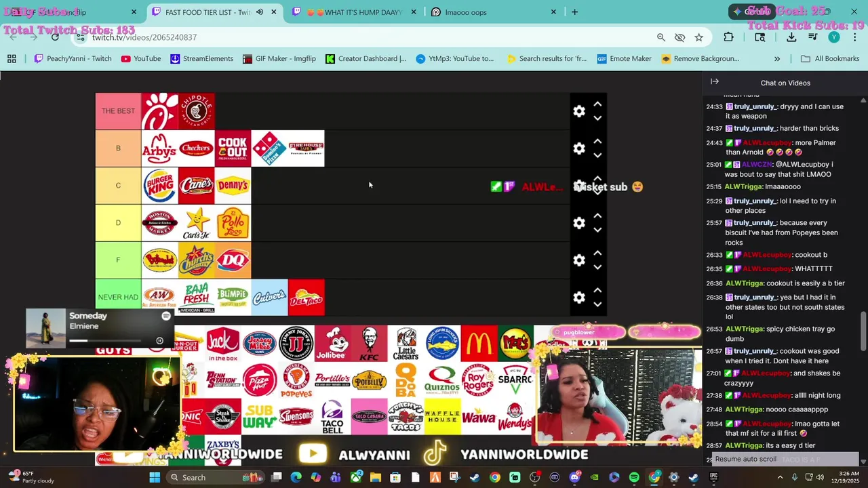The image size is (868, 488).
Task: Click the DQ logo in F tier
Action: click(233, 260)
